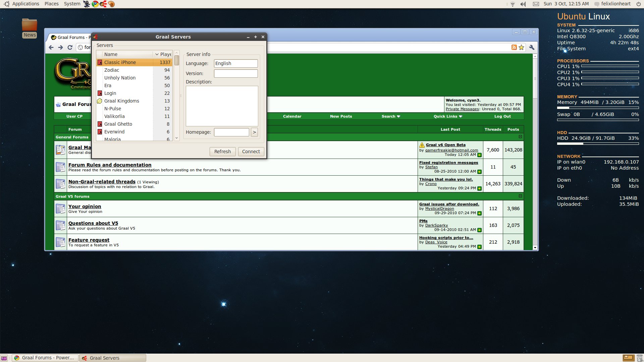
Task: Click the volume icon in system tray
Action: [523, 4]
